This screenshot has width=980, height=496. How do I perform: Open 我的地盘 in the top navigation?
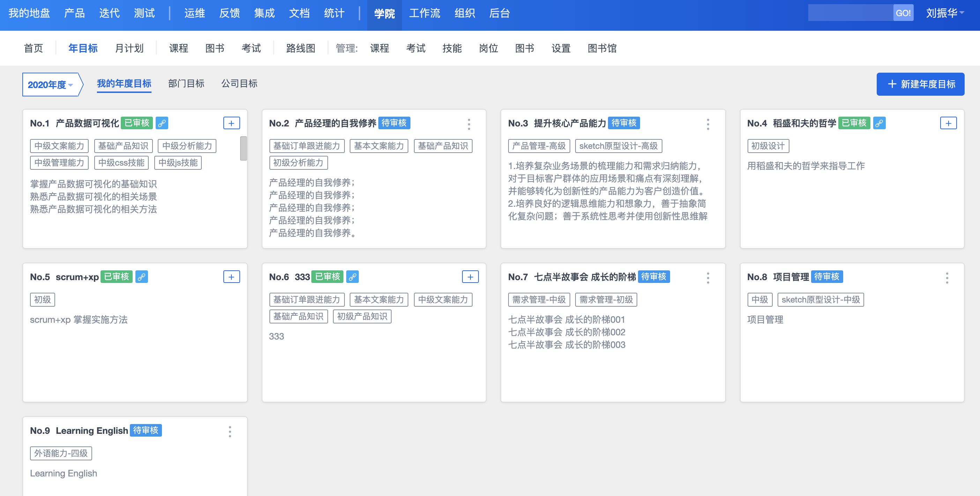point(29,13)
